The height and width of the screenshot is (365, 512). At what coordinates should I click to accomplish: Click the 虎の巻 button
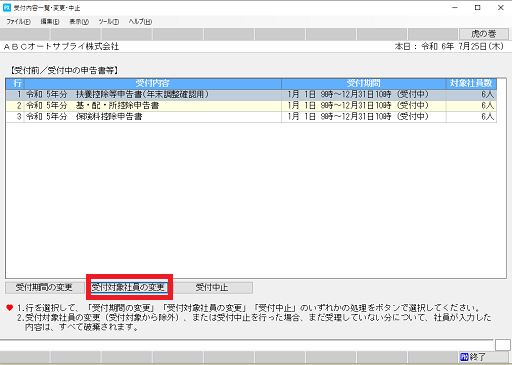click(484, 34)
